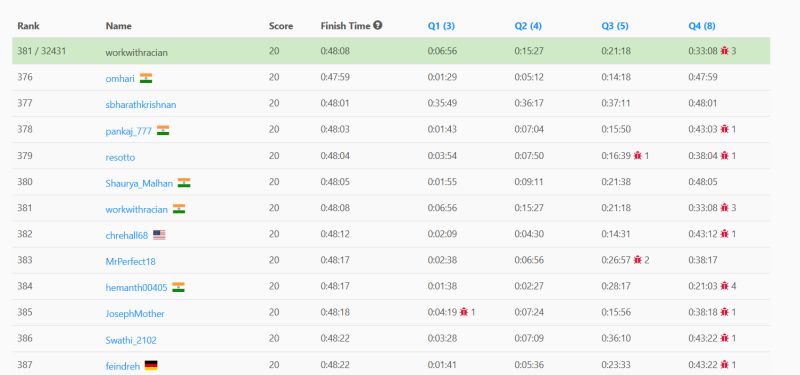Click the bug icon in pankaj_777's Q4 cell
Image resolution: width=800 pixels, height=375 pixels.
coord(724,130)
